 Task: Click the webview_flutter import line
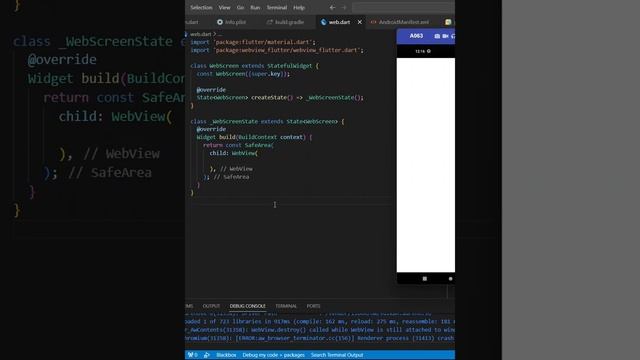pyautogui.click(x=277, y=50)
